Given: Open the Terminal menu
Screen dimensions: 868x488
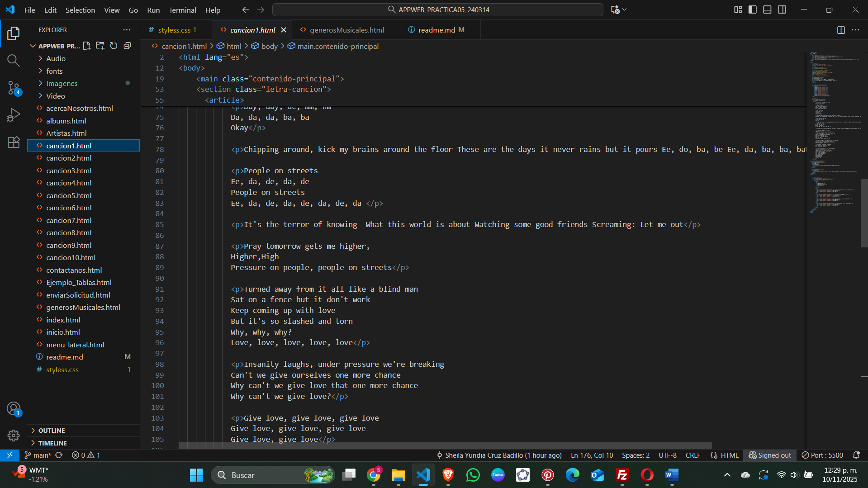Looking at the screenshot, I should 182,10.
